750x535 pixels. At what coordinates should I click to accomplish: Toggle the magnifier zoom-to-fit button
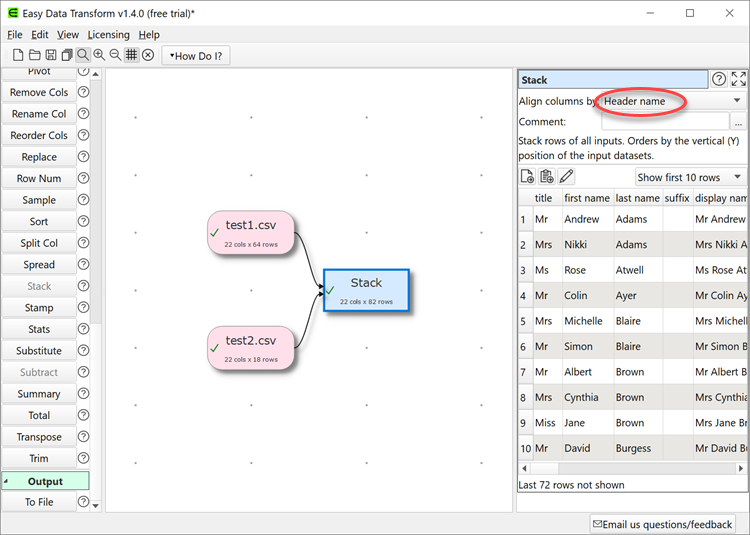82,55
